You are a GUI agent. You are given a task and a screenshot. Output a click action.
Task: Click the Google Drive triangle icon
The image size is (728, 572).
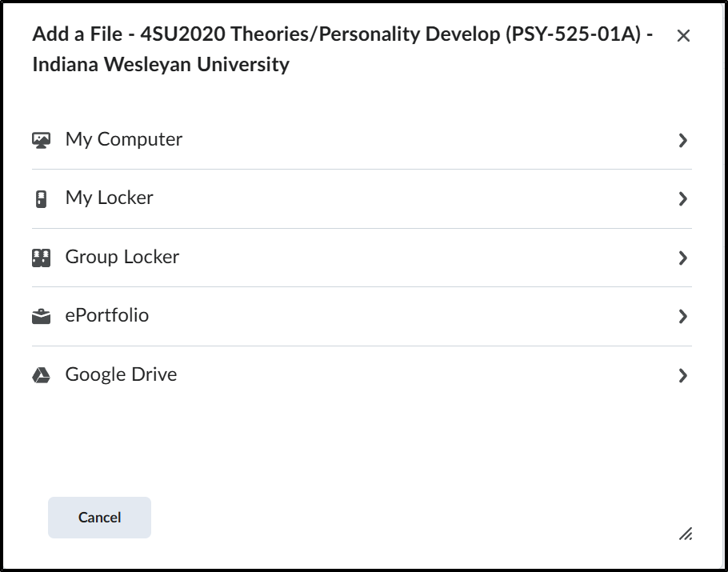point(41,373)
